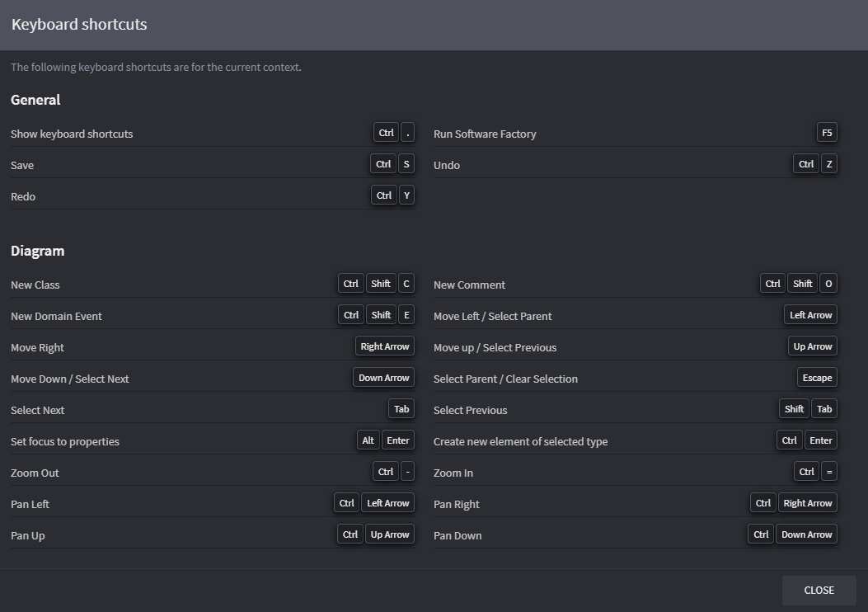The width and height of the screenshot is (868, 612).
Task: Click the Keyboard shortcuts dialog title
Action: pos(79,24)
